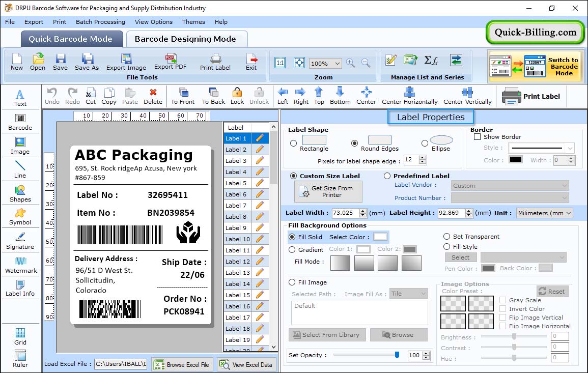The width and height of the screenshot is (588, 373).
Task: Open the View Options menu
Action: [154, 22]
